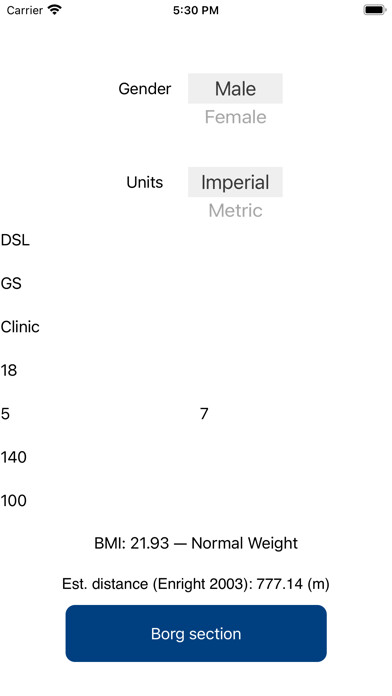The height and width of the screenshot is (696, 392).
Task: Tap the 5:30 PM clock
Action: (x=196, y=10)
